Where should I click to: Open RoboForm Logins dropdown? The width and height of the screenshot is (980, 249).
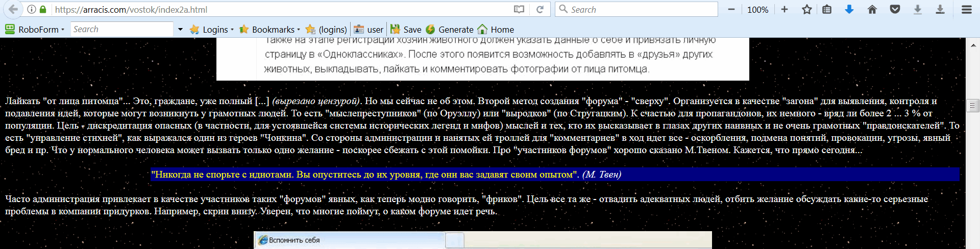pyautogui.click(x=212, y=30)
